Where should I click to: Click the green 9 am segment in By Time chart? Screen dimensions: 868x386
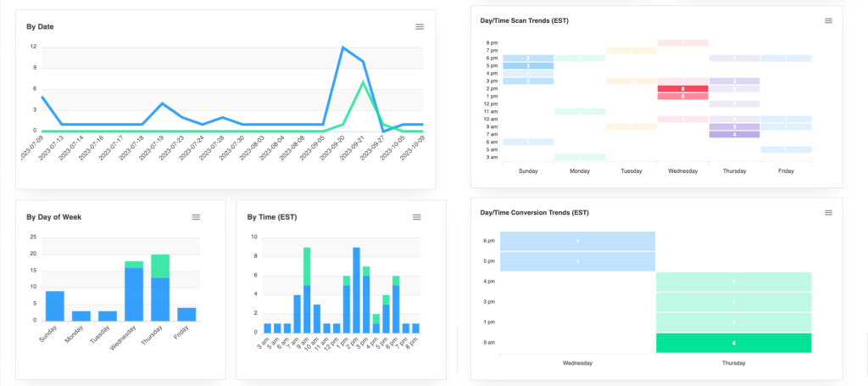click(307, 266)
